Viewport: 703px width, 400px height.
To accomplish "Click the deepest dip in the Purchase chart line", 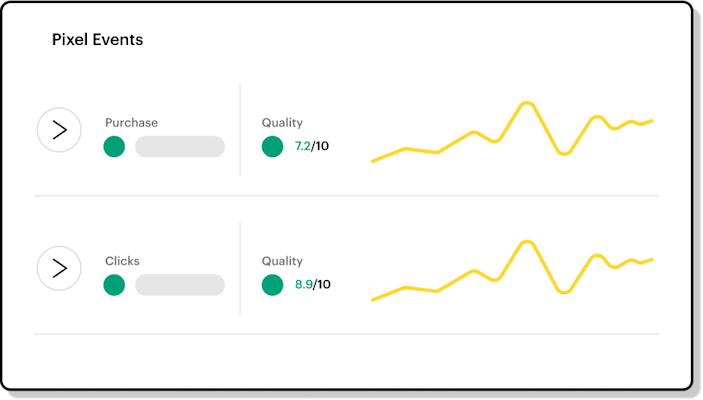I will 564,153.
